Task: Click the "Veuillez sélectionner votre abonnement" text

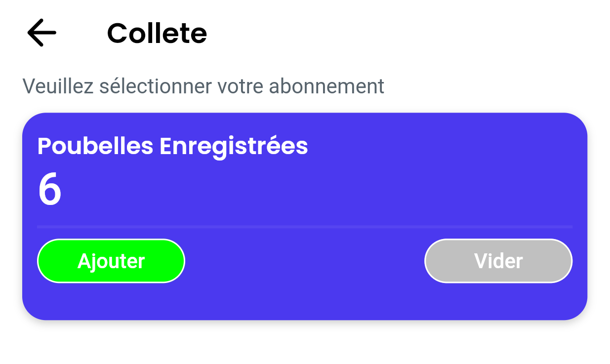Action: tap(203, 86)
